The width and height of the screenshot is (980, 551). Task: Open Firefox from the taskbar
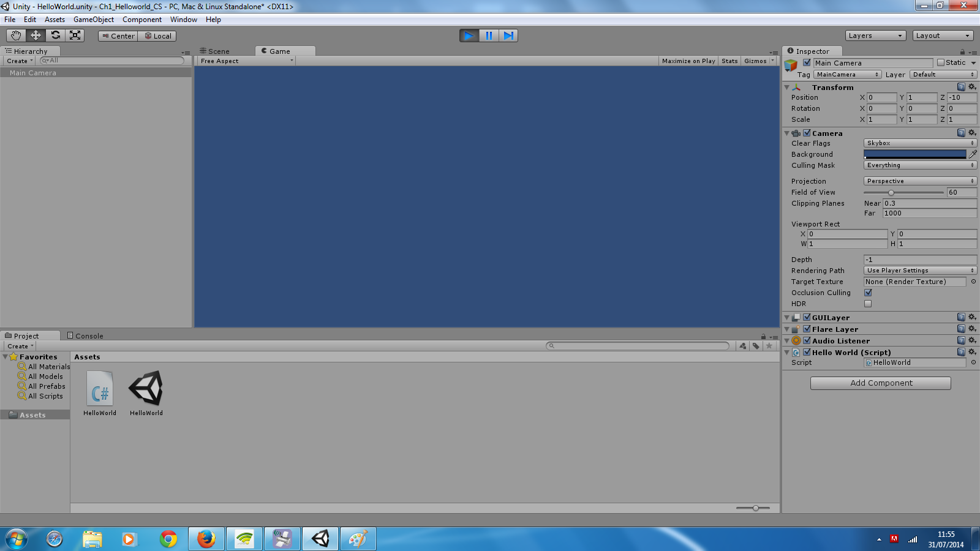[206, 539]
